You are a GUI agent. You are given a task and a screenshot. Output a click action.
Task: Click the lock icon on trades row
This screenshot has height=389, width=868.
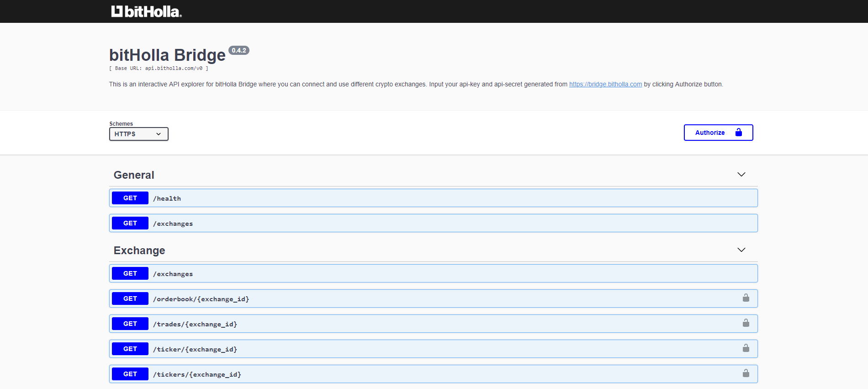tap(746, 323)
